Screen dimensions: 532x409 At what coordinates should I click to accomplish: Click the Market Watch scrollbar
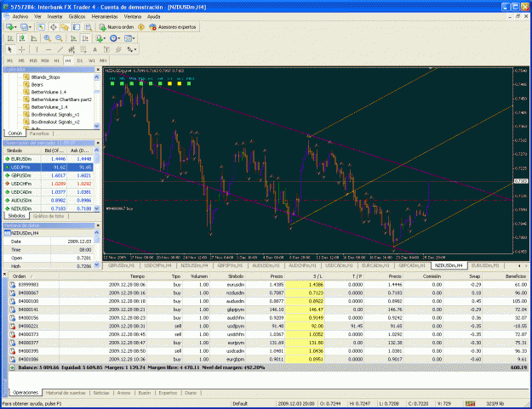pos(97,179)
